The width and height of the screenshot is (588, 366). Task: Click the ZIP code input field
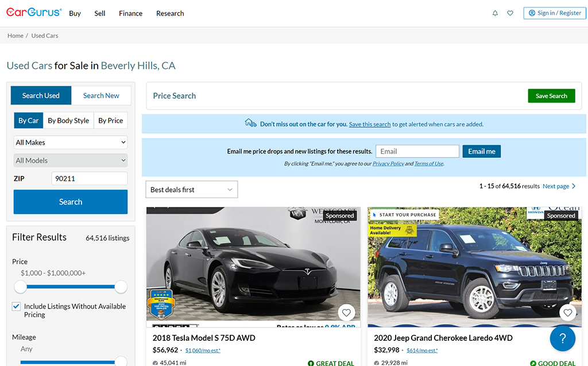tap(89, 178)
